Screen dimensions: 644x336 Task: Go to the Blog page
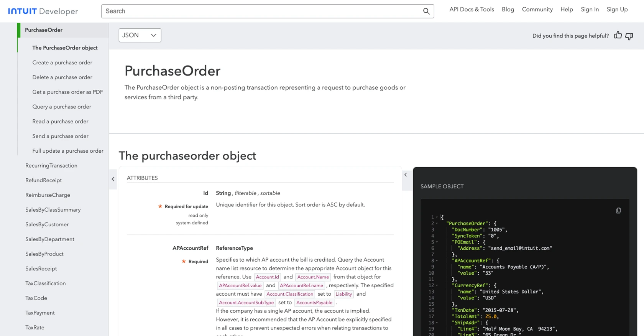click(x=508, y=10)
